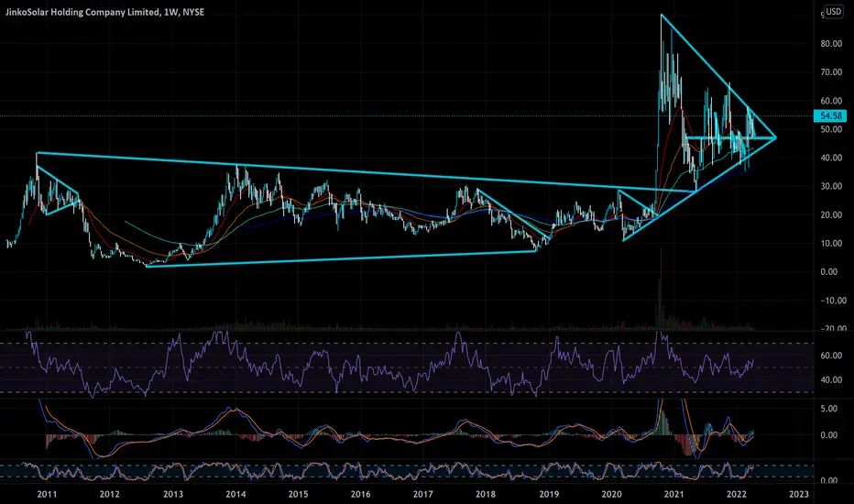The image size is (854, 504).
Task: Select the 2020 time axis label
Action: pos(612,493)
